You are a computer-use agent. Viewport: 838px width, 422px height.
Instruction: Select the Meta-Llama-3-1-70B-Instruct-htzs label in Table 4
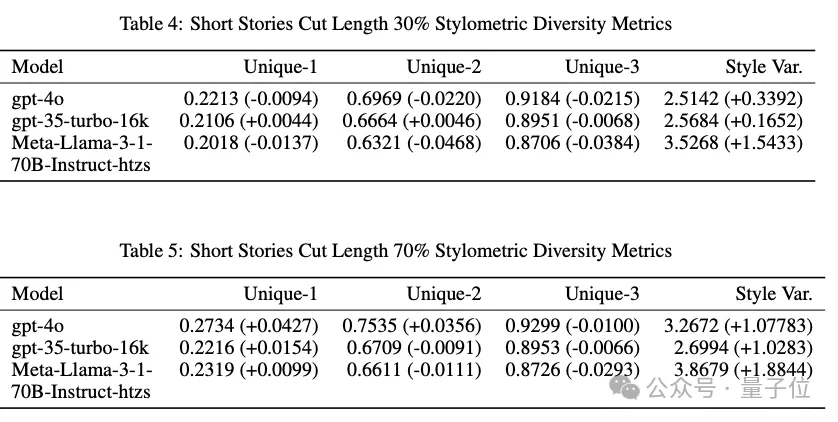[x=80, y=154]
